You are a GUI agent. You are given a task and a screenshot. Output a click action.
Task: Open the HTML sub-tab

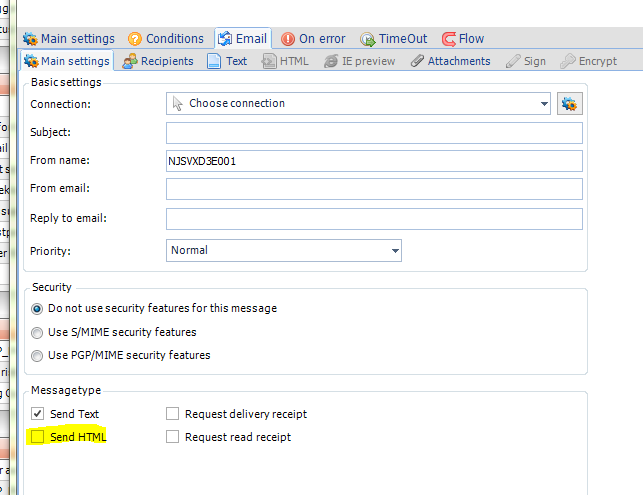point(285,61)
